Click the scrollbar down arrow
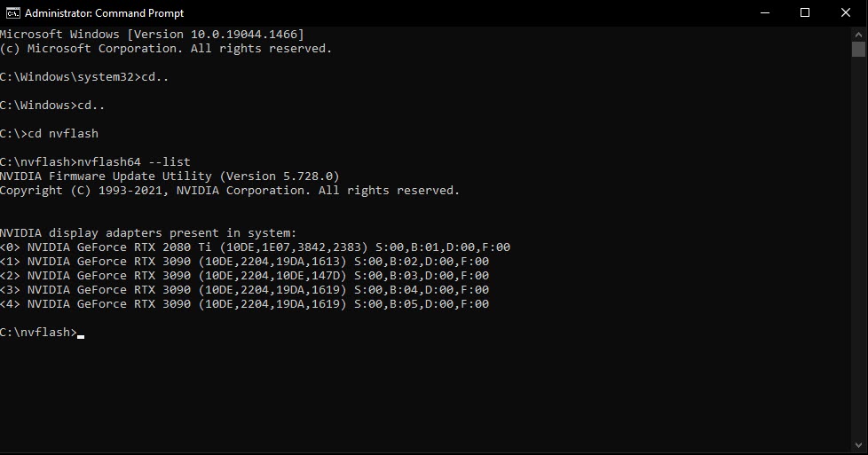The width and height of the screenshot is (868, 455). [x=858, y=444]
